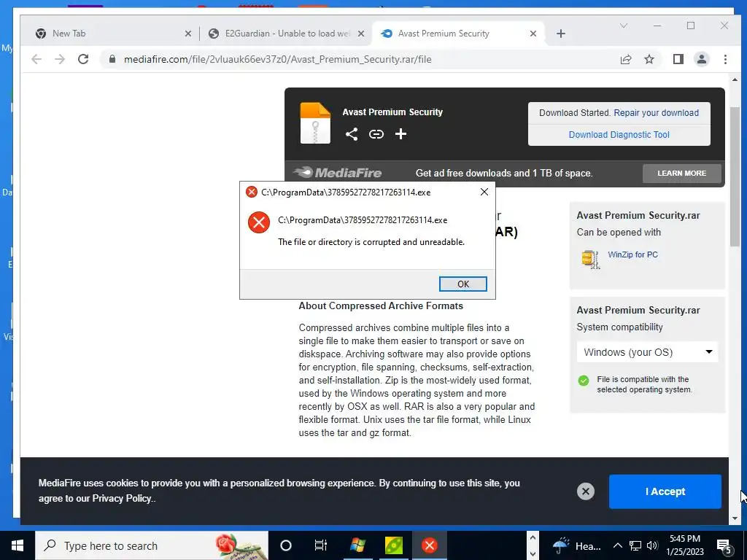Click the red error icon in dialog body
Screen dimensions: 747x560
259,222
